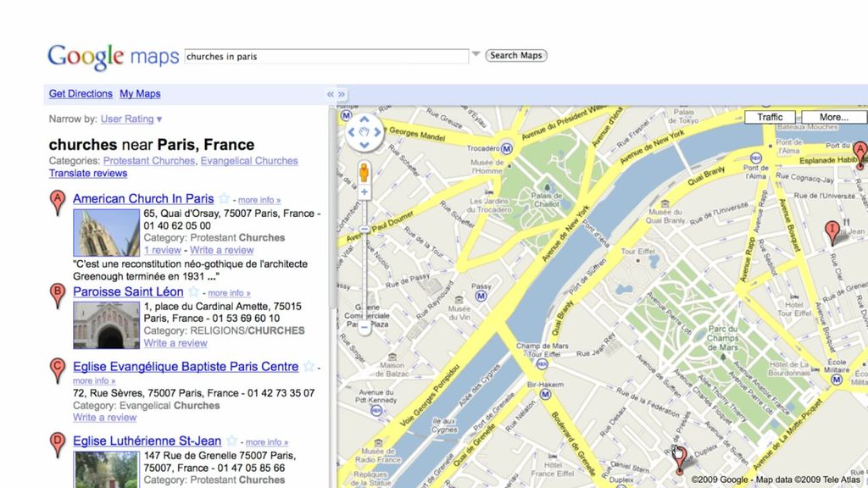Focus the search field containing churches in paris

tap(326, 56)
